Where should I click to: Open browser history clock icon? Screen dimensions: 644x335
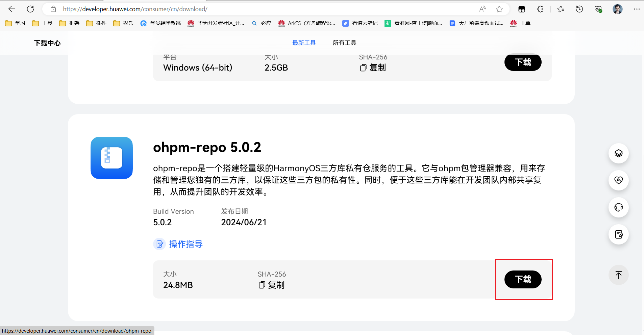pyautogui.click(x=579, y=9)
